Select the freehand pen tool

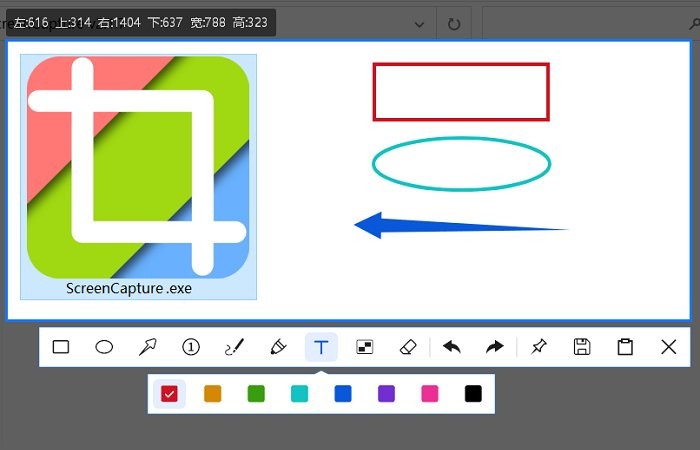pyautogui.click(x=234, y=347)
